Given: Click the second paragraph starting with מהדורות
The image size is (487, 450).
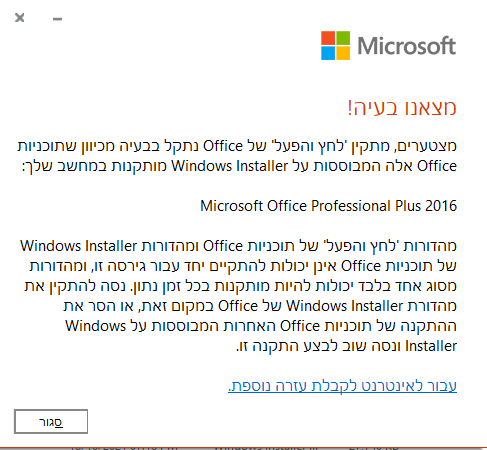Looking at the screenshot, I should point(238,296).
